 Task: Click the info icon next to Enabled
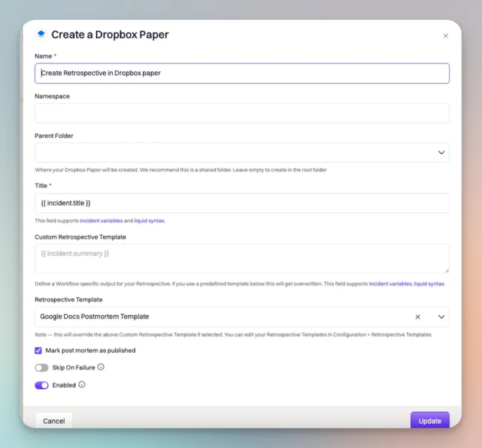pyautogui.click(x=81, y=384)
